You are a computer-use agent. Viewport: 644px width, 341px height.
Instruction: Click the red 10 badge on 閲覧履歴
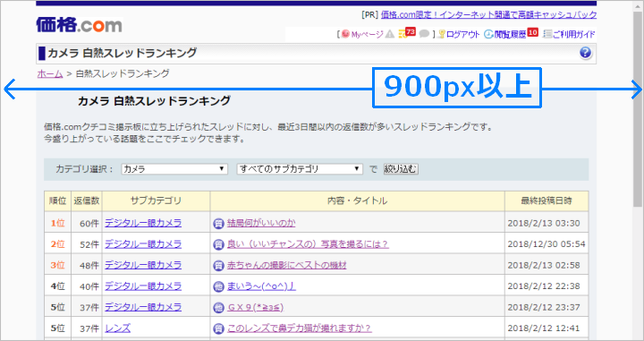pyautogui.click(x=533, y=32)
